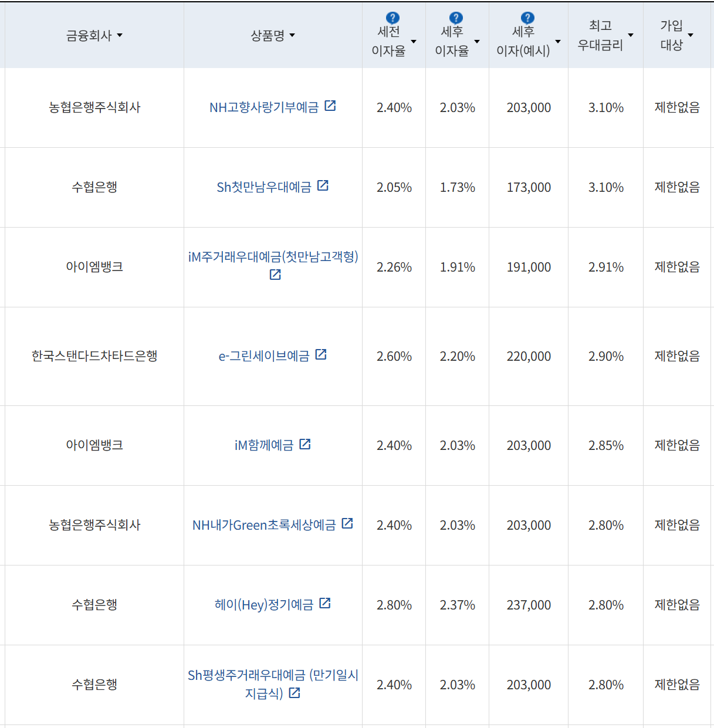The image size is (714, 728).
Task: Open the iM주거래우대예금(첫만남고객형) product link
Action: 272,257
